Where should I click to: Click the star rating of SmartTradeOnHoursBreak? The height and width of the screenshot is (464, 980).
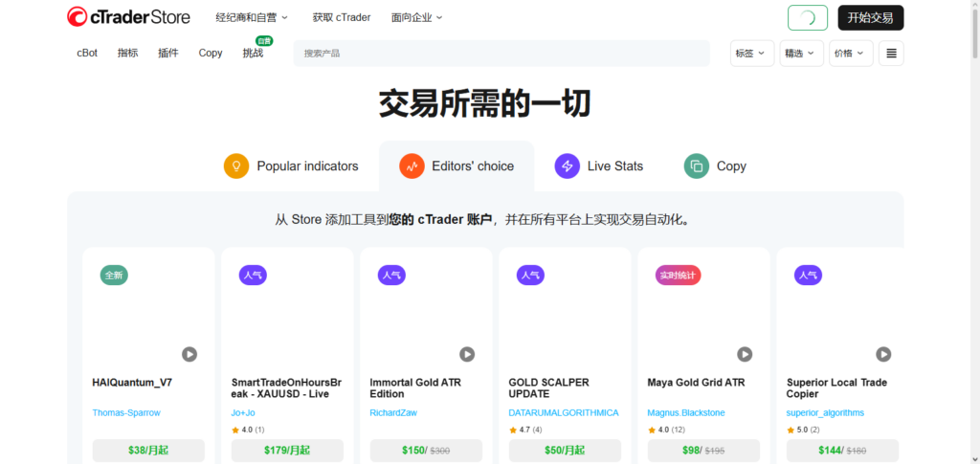click(248, 430)
